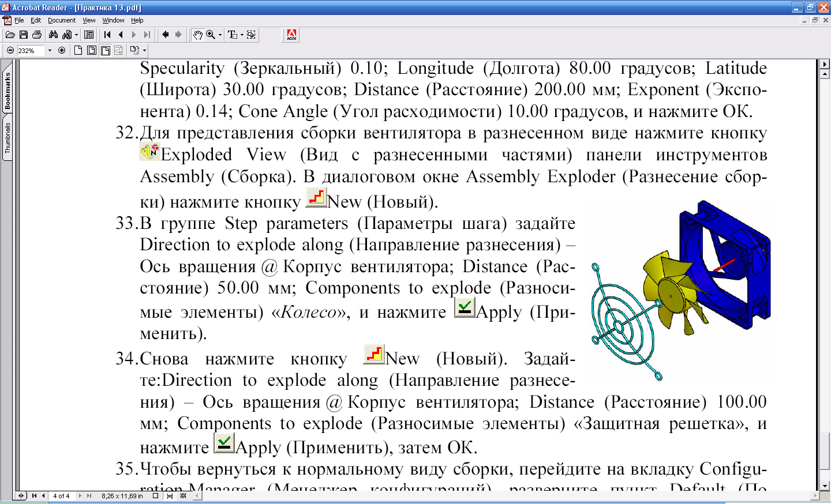Select Single Page layout in status bar
Image resolution: width=831 pixels, height=504 pixels.
coord(155,495)
